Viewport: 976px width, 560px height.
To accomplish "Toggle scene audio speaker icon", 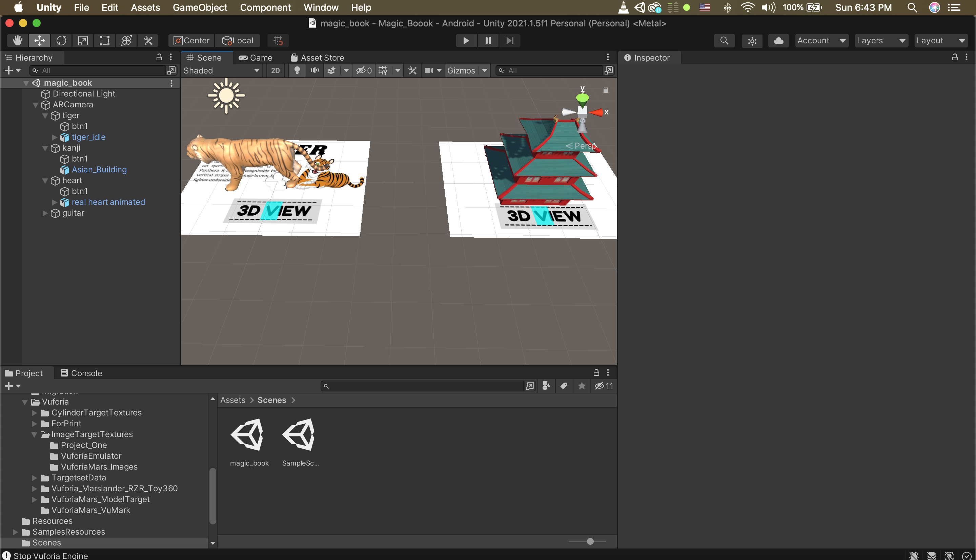I will tap(314, 70).
